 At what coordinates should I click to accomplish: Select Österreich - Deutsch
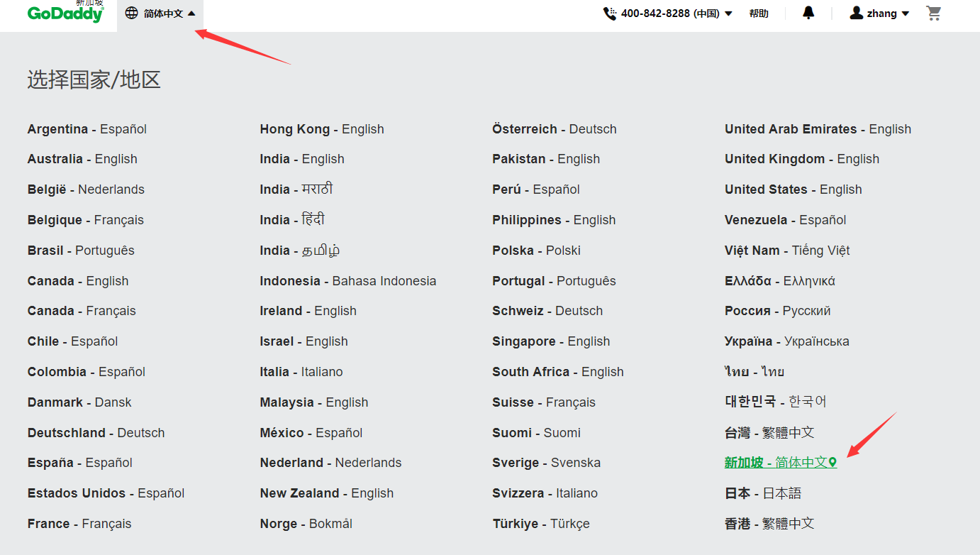[x=555, y=129]
